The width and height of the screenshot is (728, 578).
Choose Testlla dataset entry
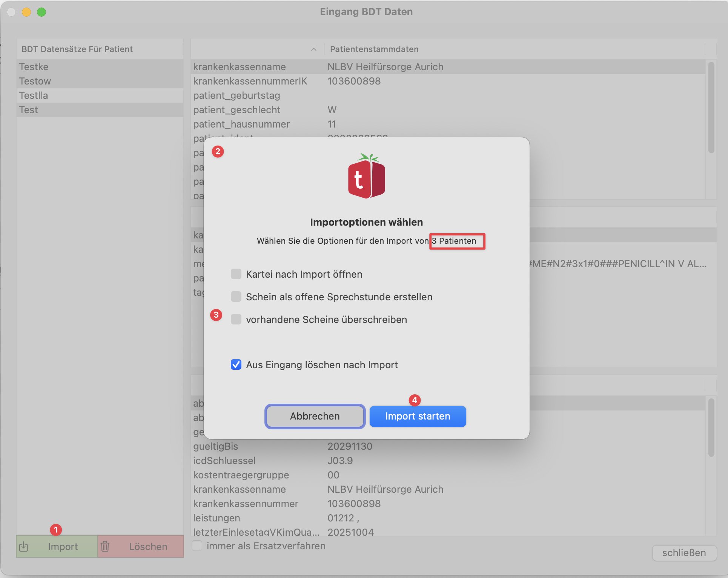click(x=34, y=95)
